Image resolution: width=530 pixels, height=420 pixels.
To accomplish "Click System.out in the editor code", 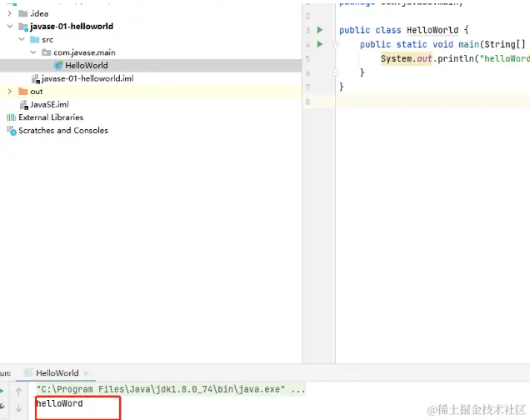I will tap(407, 59).
